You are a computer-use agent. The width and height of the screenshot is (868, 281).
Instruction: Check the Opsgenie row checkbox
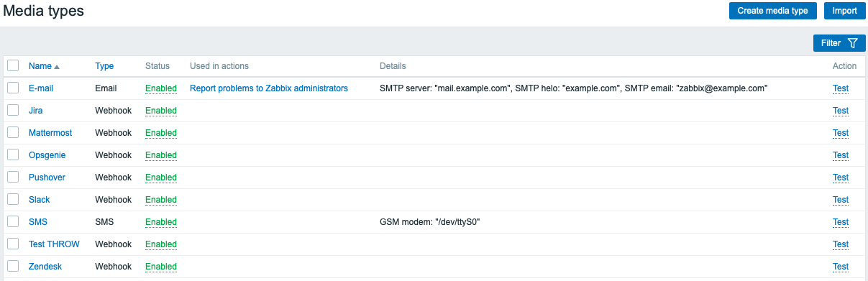(13, 155)
